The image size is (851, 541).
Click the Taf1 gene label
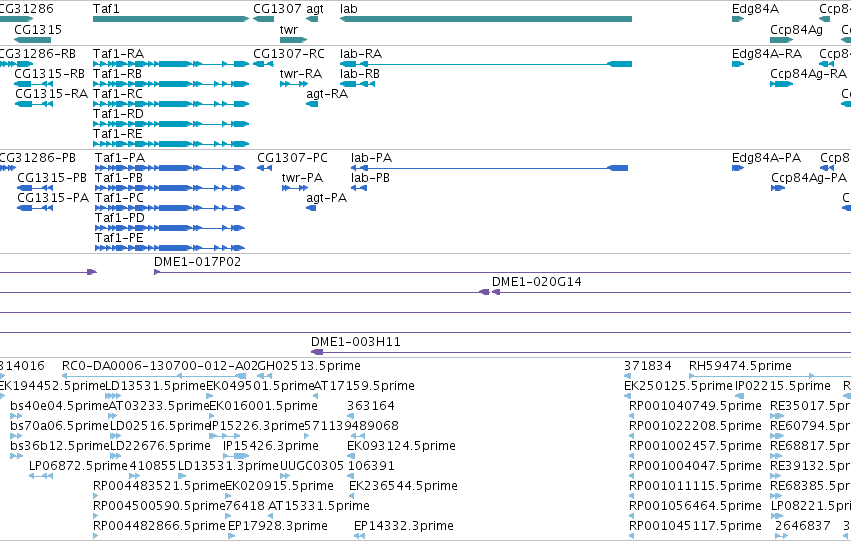point(106,9)
